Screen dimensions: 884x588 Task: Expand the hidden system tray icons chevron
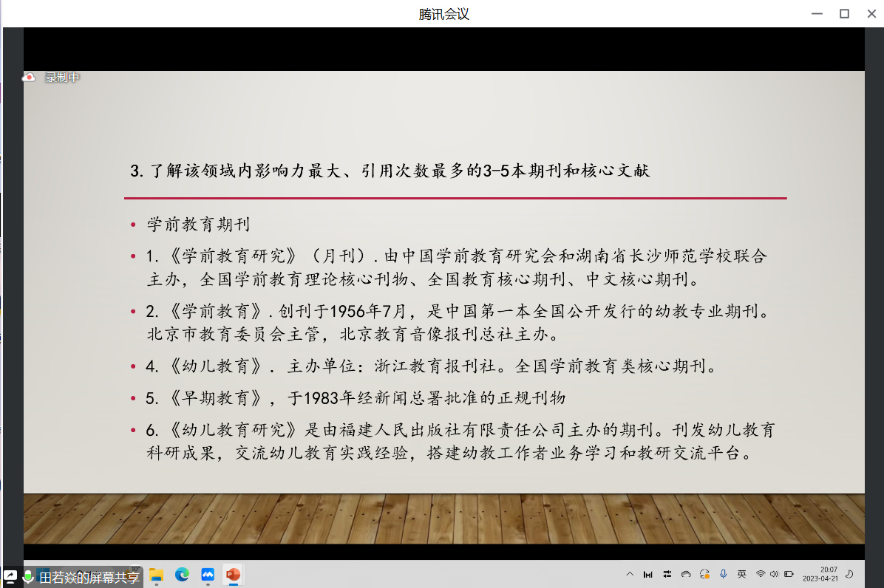pos(630,574)
